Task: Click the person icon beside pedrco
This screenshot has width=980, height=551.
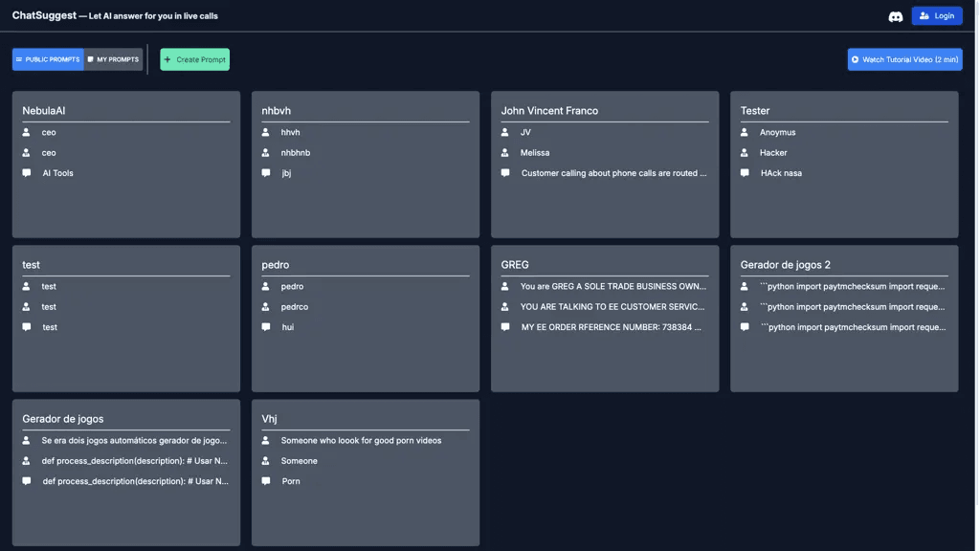Action: pos(266,307)
